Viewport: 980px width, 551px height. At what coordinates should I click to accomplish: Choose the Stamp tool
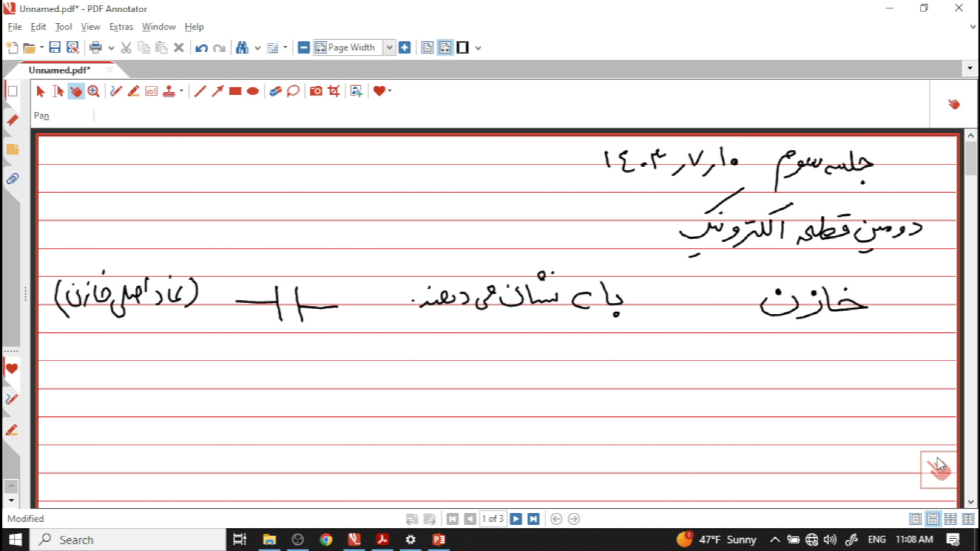(x=168, y=91)
